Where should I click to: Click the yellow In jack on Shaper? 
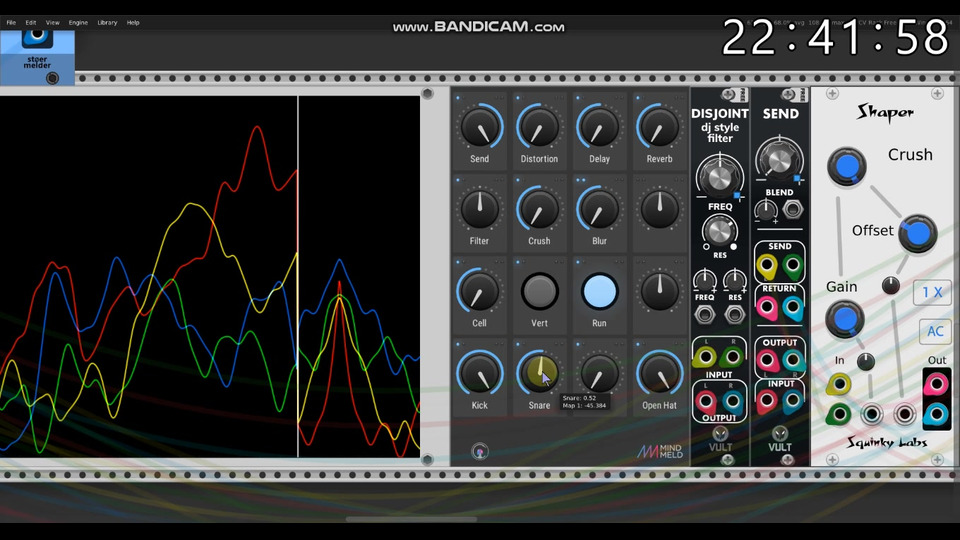839,384
